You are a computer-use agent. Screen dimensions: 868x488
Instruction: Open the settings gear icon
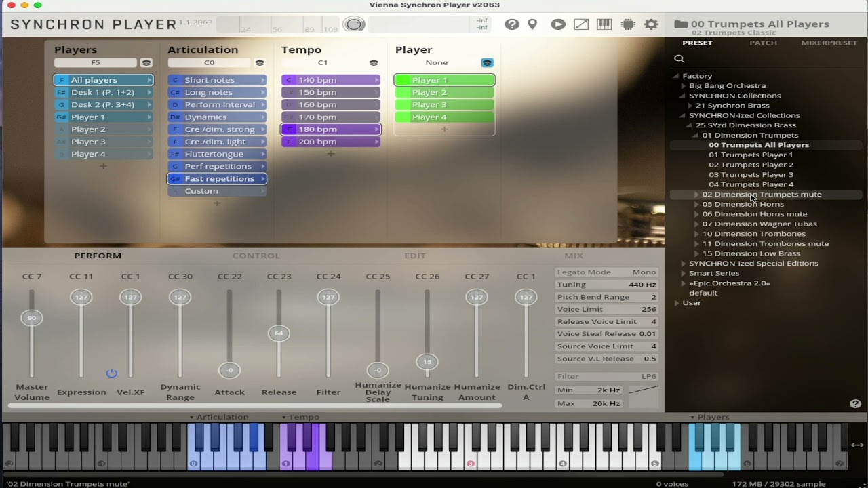651,24
